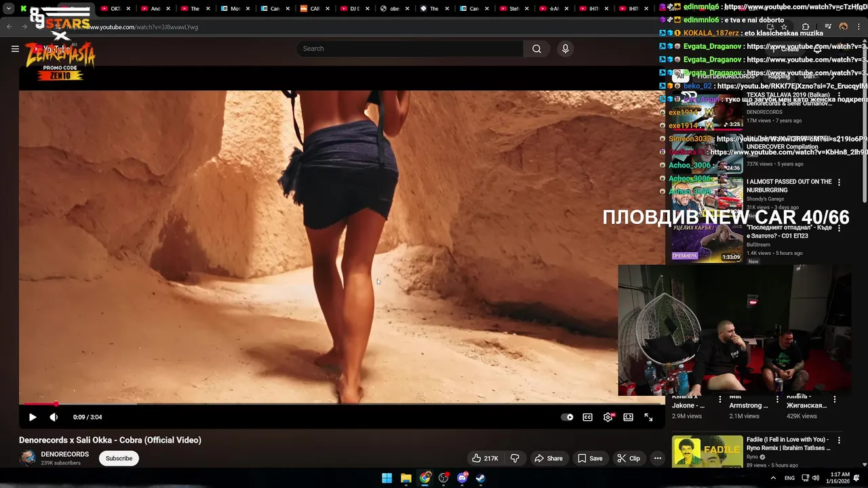Open the Windows Start menu
This screenshot has width=868, height=488.
(x=387, y=478)
